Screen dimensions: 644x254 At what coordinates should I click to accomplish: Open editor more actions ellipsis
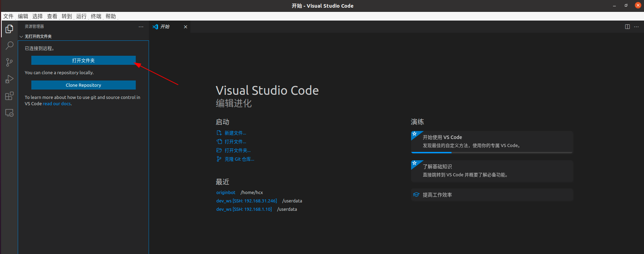[636, 27]
